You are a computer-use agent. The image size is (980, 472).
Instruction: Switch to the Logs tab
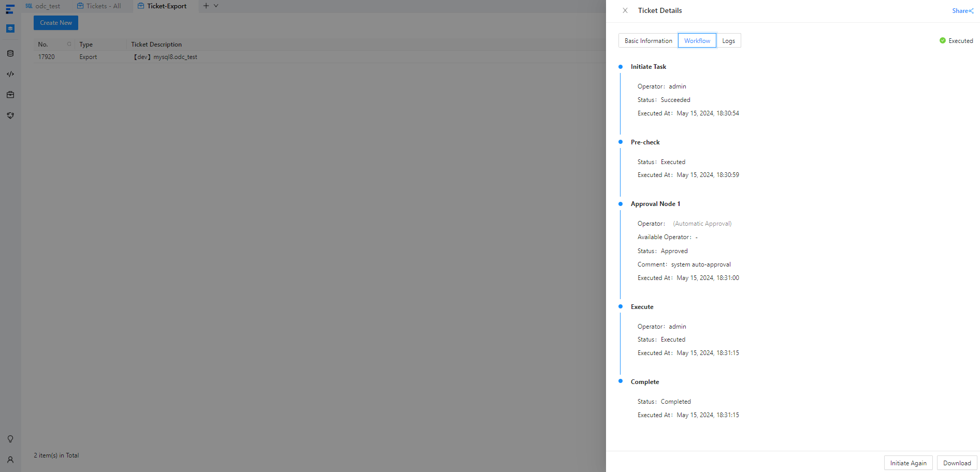(x=728, y=41)
